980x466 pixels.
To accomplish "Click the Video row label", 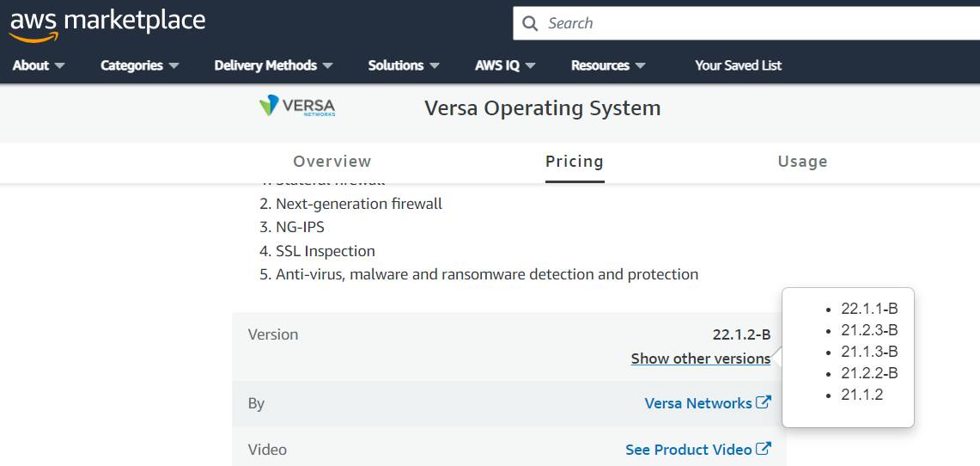I will coord(267,450).
